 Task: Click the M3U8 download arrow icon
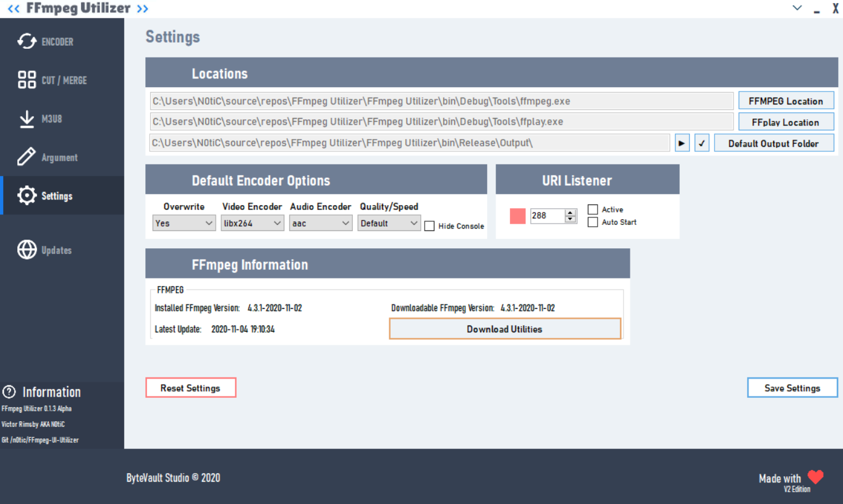click(27, 119)
